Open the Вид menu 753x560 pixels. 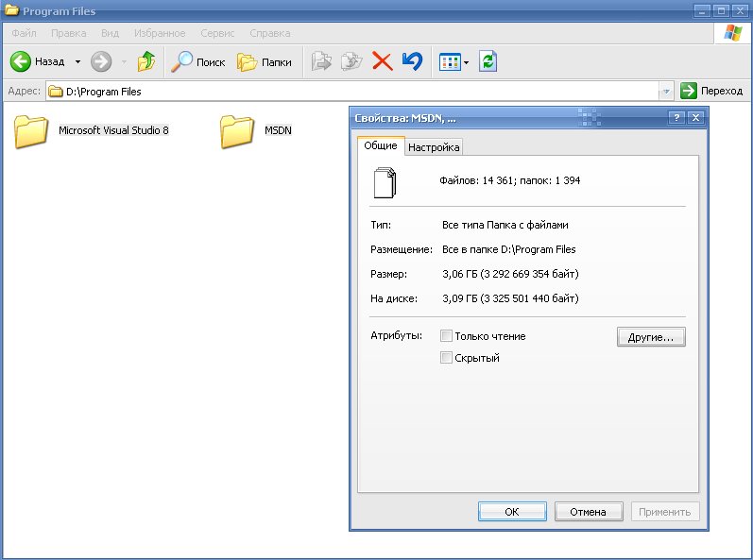(x=110, y=33)
